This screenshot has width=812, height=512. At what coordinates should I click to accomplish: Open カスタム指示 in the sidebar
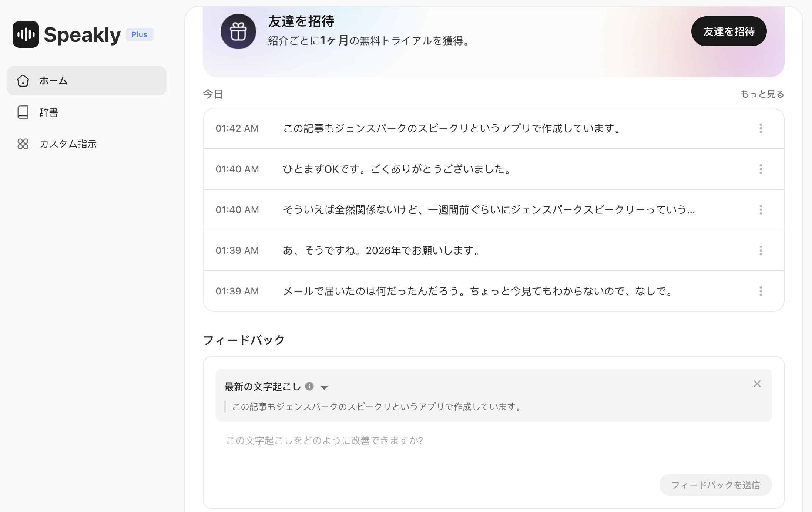coord(68,144)
